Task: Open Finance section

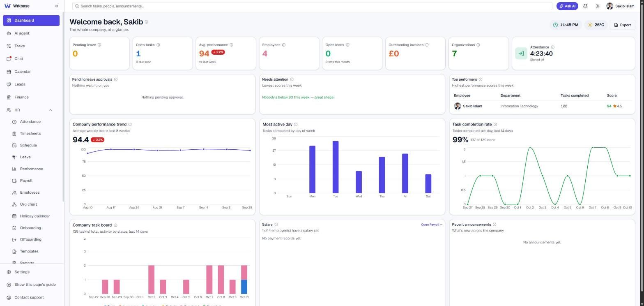Action: (x=31, y=97)
